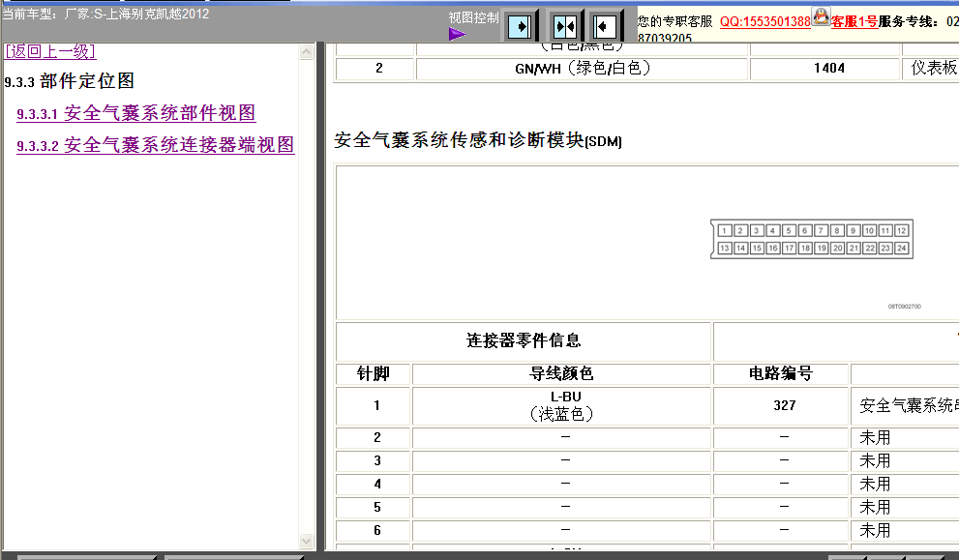Screen dimensions: 959x560
Task: Click circuit number 327 cell
Action: click(x=784, y=405)
